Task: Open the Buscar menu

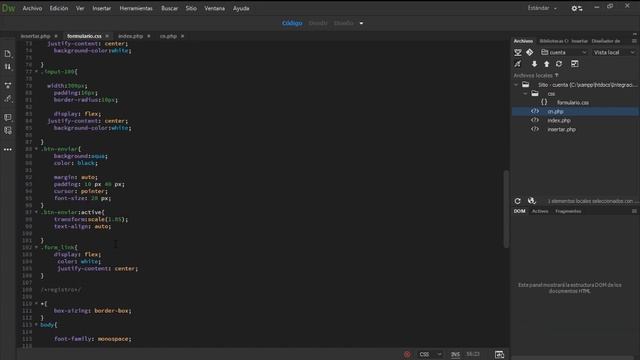Action: pyautogui.click(x=169, y=8)
